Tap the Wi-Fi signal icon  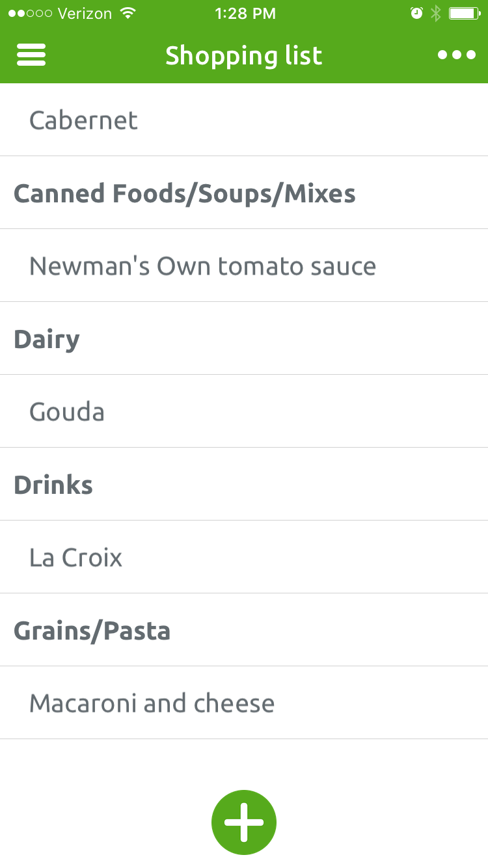tap(128, 13)
